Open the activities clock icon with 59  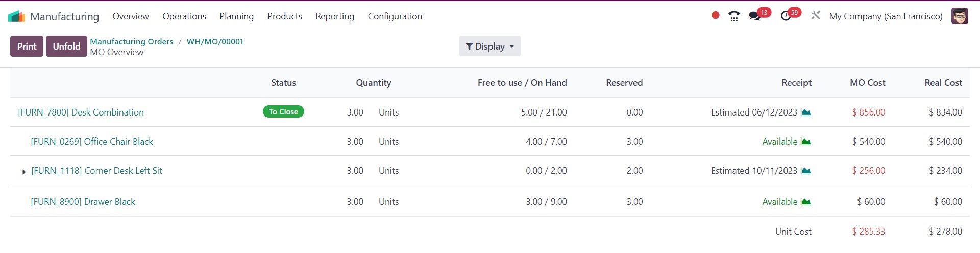tap(786, 16)
